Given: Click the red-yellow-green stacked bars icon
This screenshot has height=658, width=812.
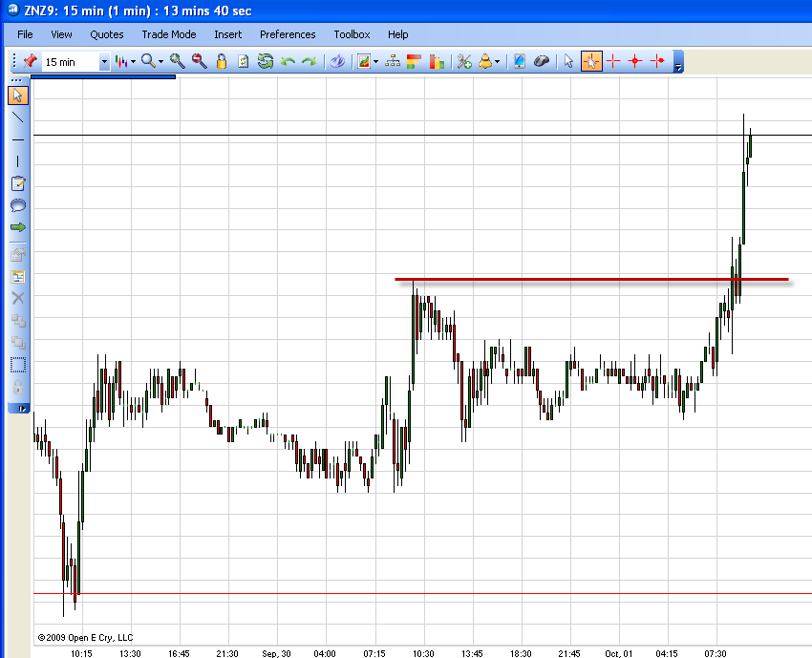Looking at the screenshot, I should (414, 61).
